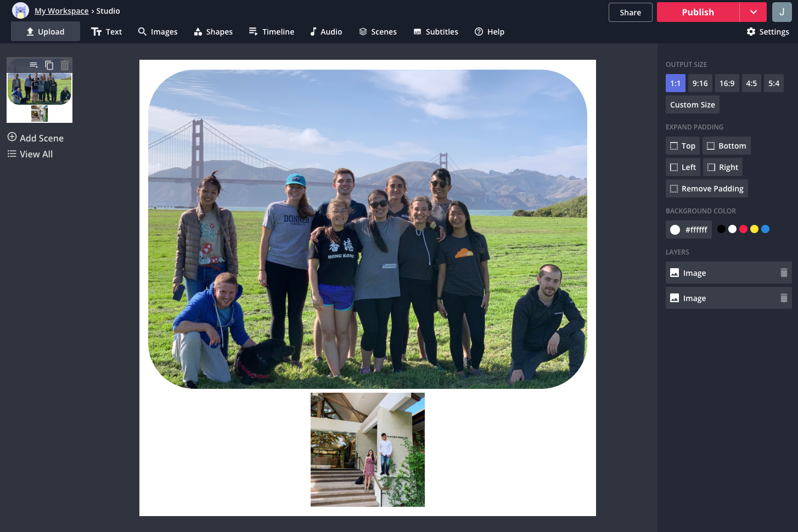Publish the project
Screen dimensions: 798x532
[x=698, y=12]
